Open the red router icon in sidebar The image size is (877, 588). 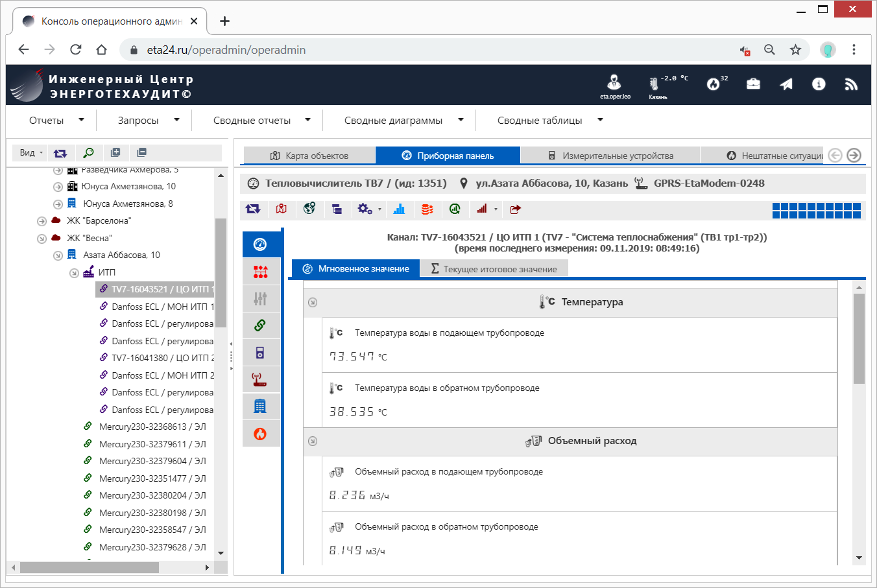pyautogui.click(x=260, y=379)
